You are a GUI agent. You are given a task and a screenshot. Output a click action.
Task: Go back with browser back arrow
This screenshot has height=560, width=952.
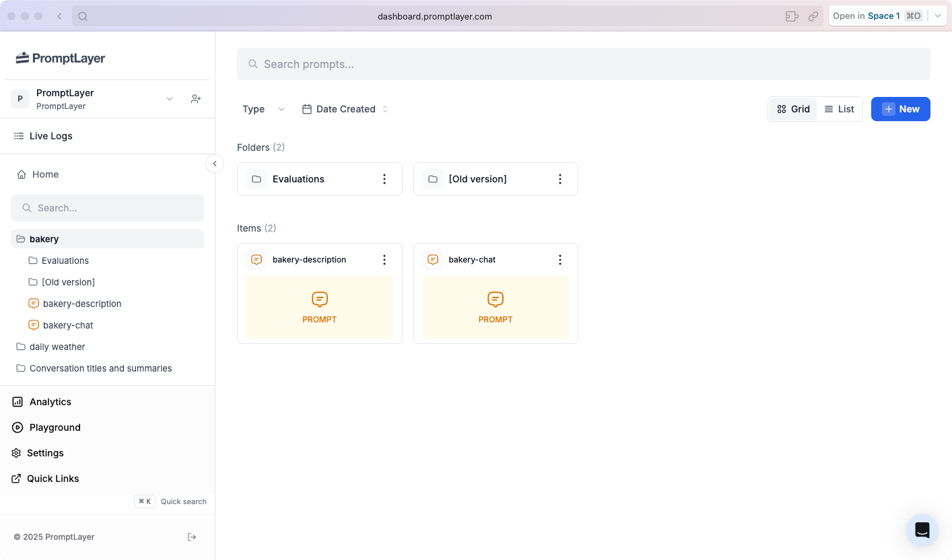[x=59, y=16]
